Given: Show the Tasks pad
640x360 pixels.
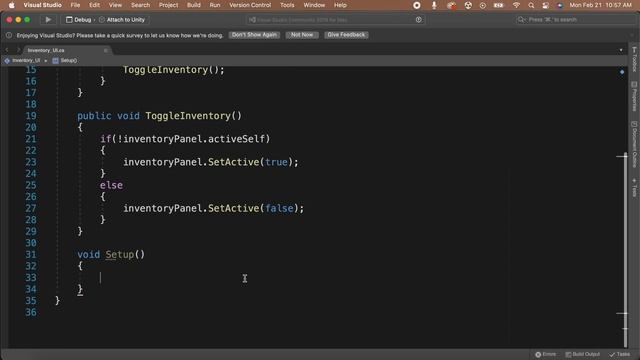Looking at the screenshot, I should 620,354.
